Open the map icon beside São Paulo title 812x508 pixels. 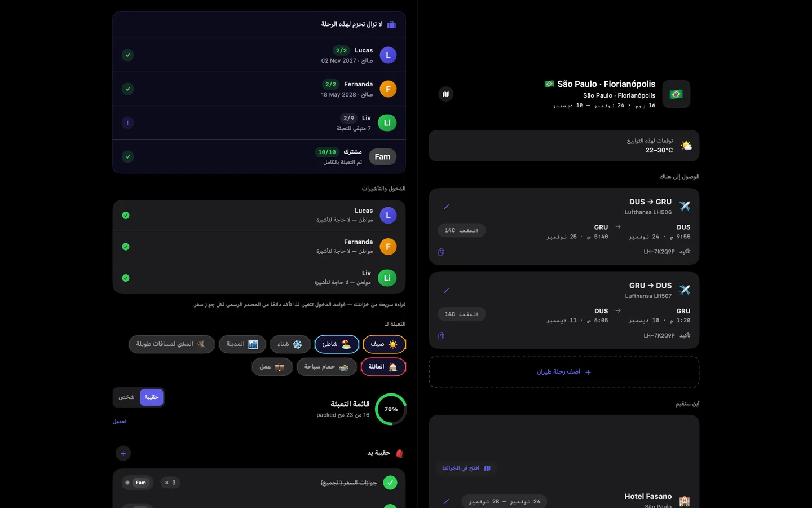(445, 94)
